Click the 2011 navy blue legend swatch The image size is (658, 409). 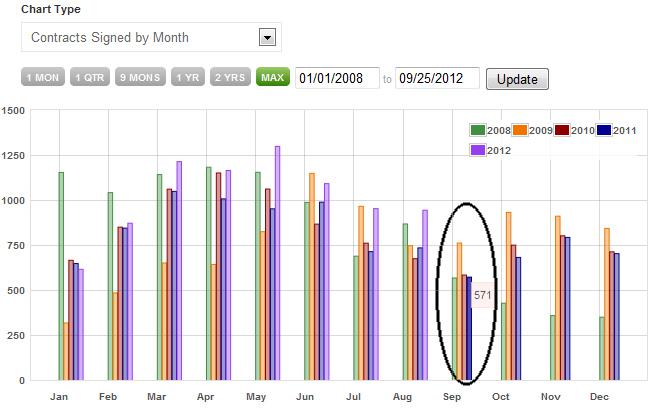tap(603, 130)
